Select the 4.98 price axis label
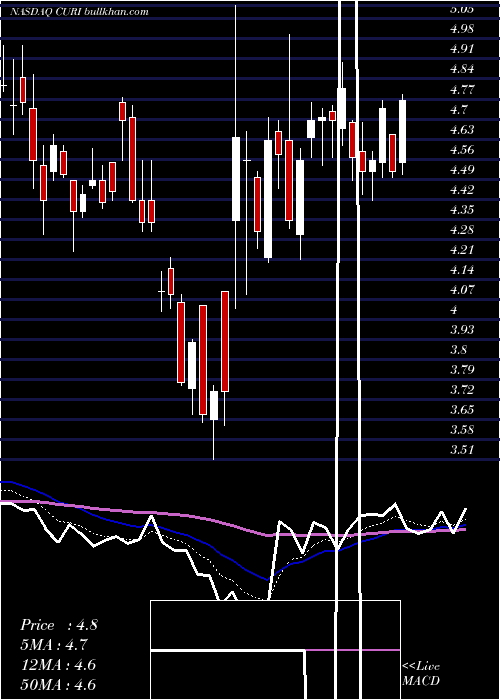 [462, 29]
